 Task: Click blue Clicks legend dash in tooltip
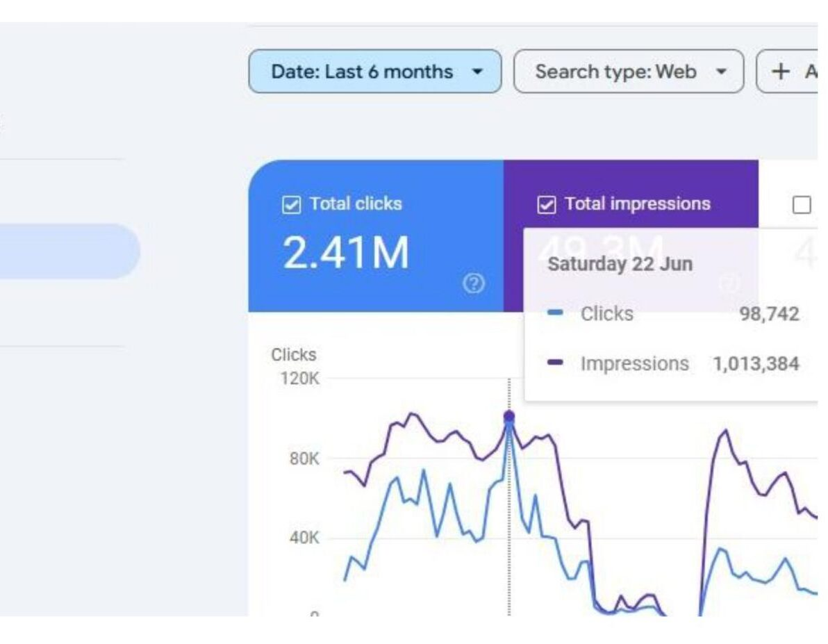click(x=555, y=313)
